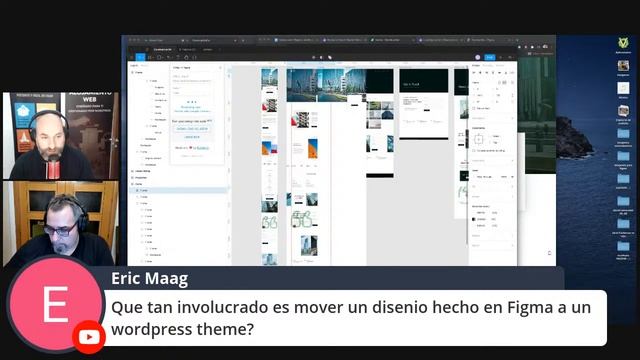
Task: Click the Present play icon in Figma
Action: coord(501,57)
